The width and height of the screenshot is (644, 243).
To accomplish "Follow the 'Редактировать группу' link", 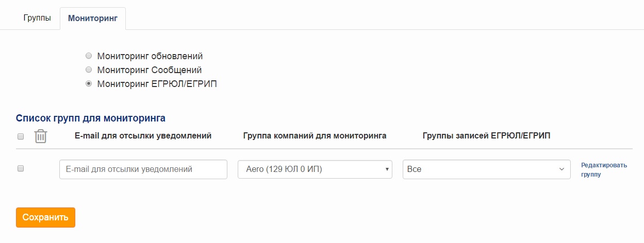I will [604, 170].
